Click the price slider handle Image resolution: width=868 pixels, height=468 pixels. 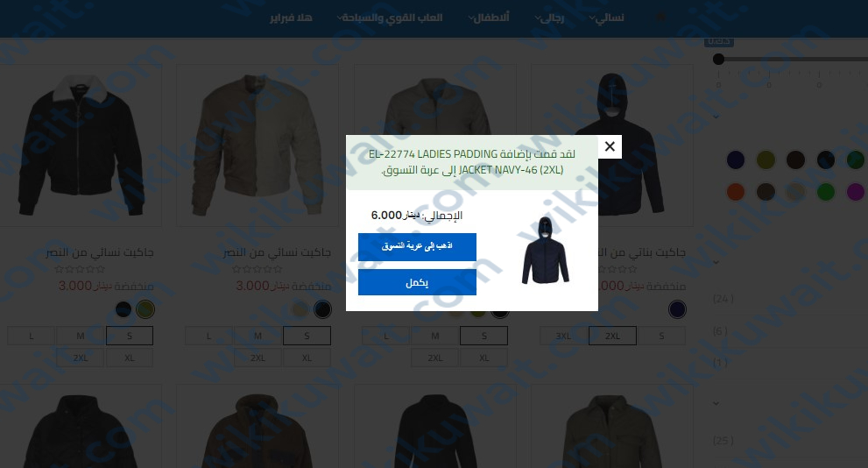coord(718,59)
